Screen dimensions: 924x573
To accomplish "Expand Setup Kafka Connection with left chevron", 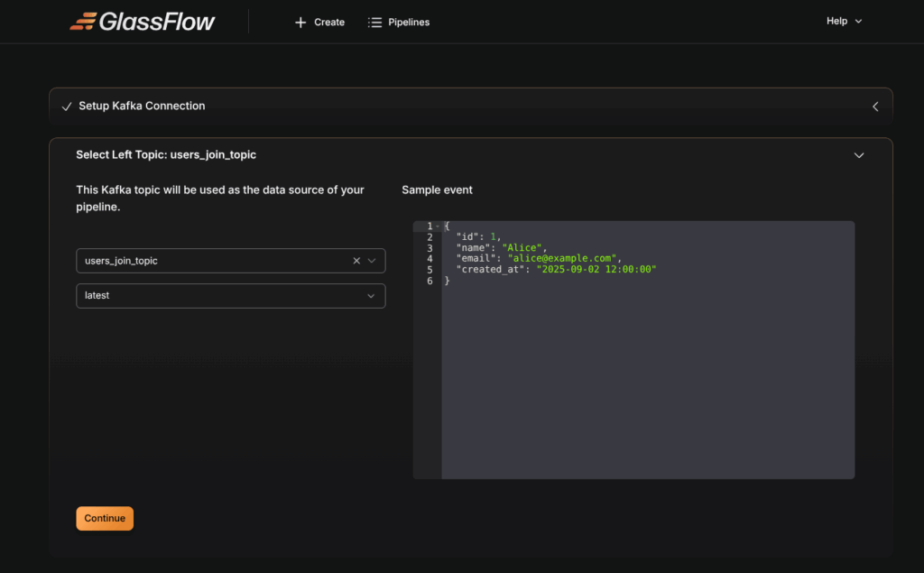I will point(874,106).
